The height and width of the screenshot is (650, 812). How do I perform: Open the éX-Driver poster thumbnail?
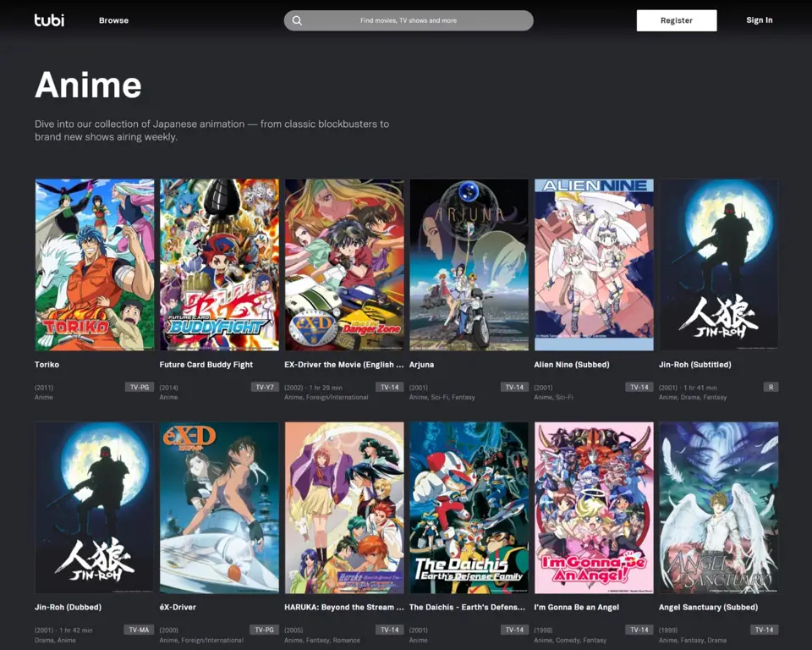tap(219, 508)
